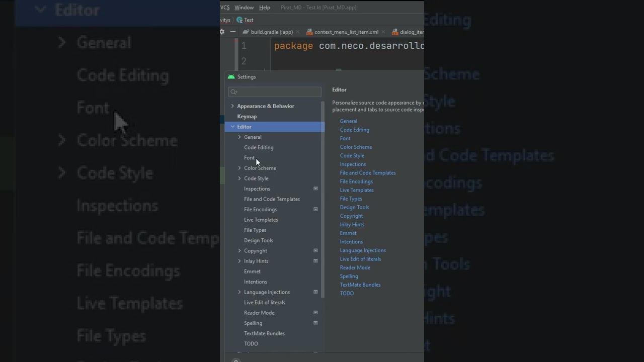Select Font in the settings tree
Screen dimensions: 644x362
point(250,158)
